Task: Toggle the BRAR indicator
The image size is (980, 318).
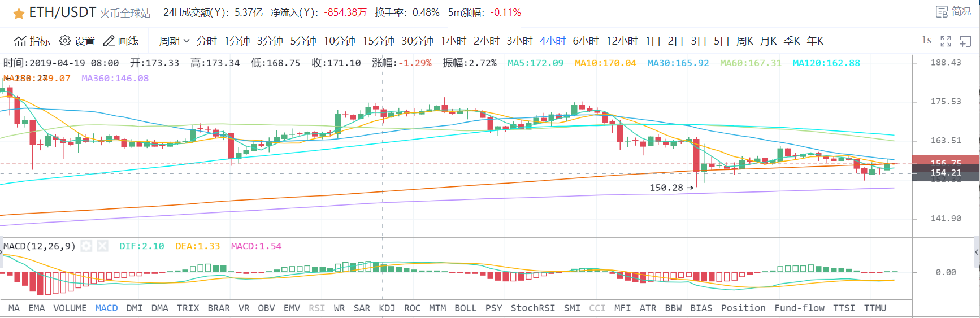Action: coord(219,308)
